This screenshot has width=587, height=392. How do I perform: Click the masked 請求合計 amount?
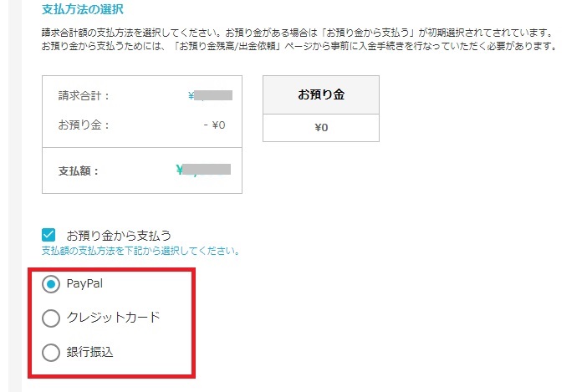pyautogui.click(x=210, y=95)
